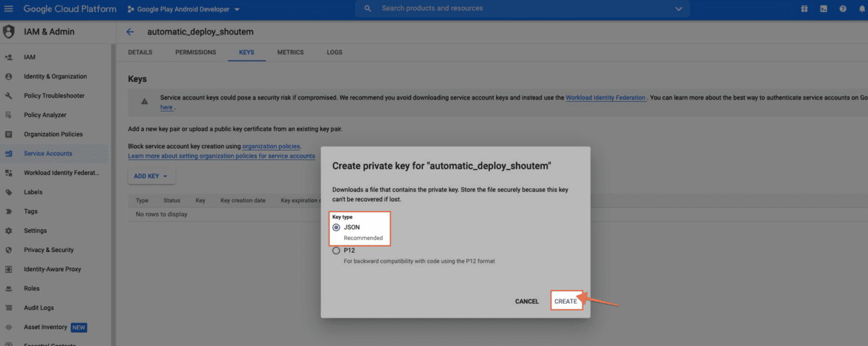Select the JSON key type radio button
Image resolution: width=868 pixels, height=346 pixels.
tap(336, 227)
